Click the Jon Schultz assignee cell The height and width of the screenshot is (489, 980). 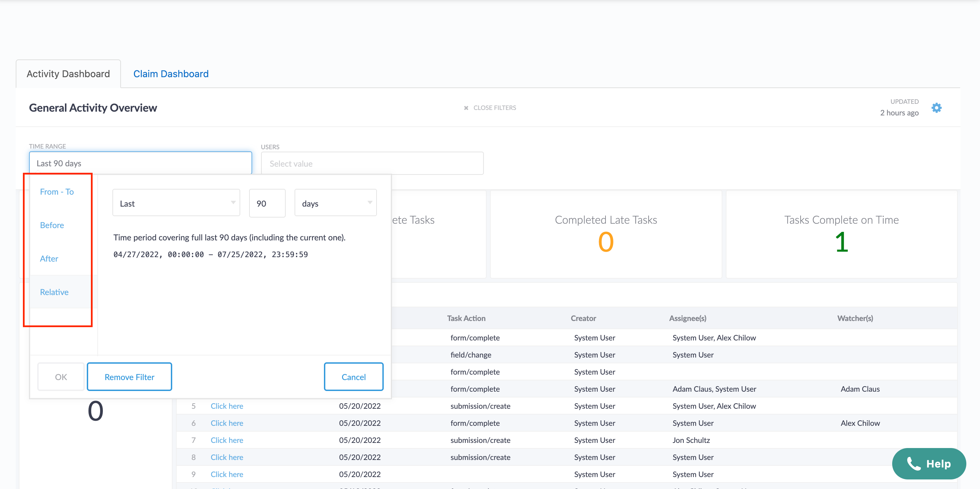coord(691,440)
